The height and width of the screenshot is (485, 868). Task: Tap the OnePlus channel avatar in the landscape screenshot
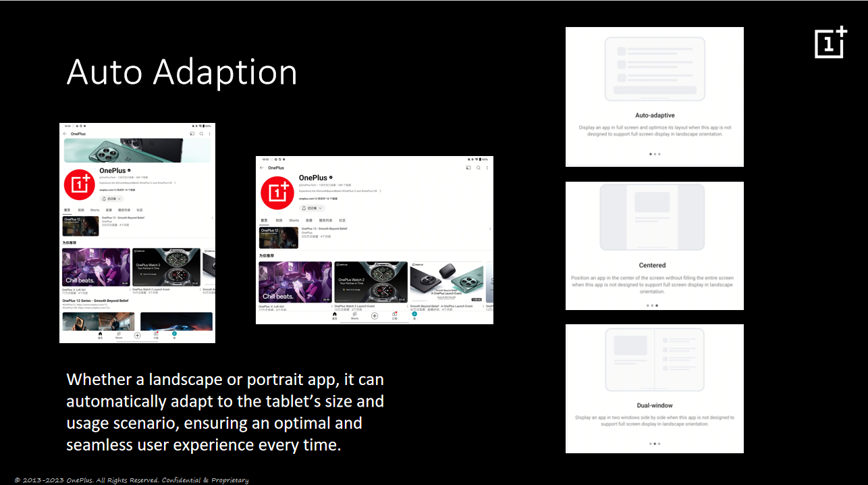click(277, 192)
